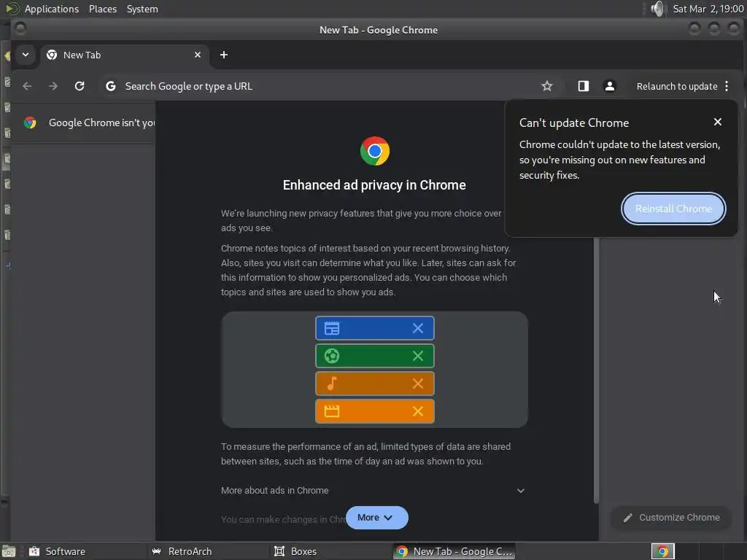Screen dimensions: 747x560
Task: Click the green soccer ball icon
Action: pyautogui.click(x=332, y=356)
